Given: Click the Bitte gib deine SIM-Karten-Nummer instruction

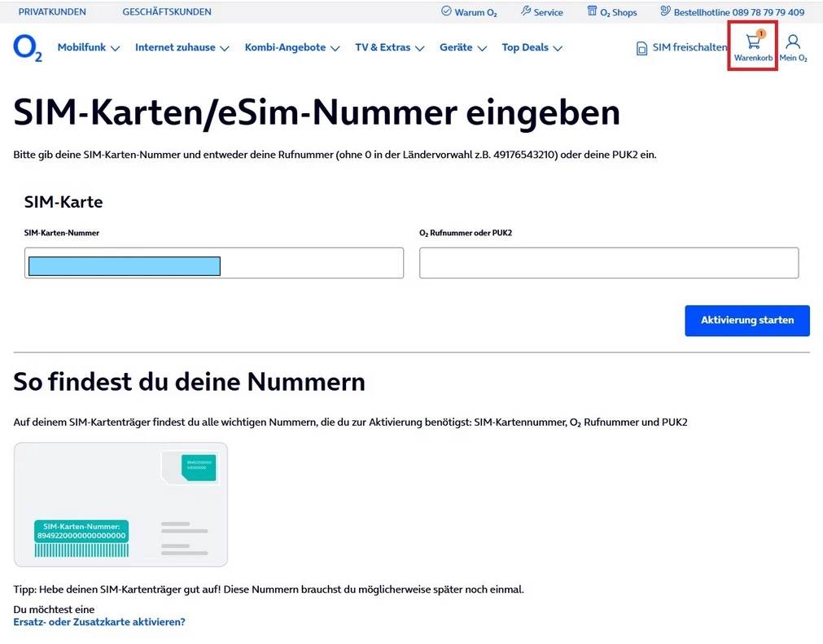Looking at the screenshot, I should [335, 155].
